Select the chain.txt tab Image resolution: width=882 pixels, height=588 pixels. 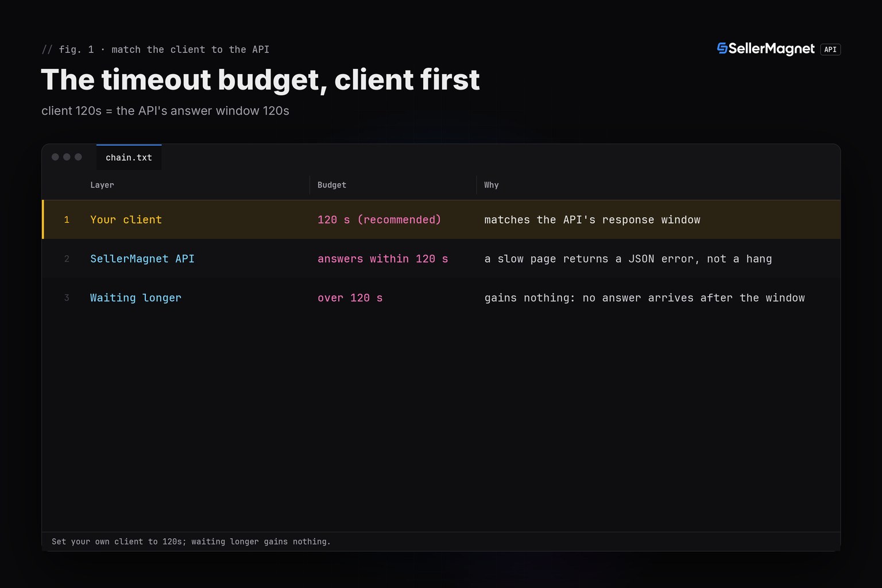[x=129, y=157]
